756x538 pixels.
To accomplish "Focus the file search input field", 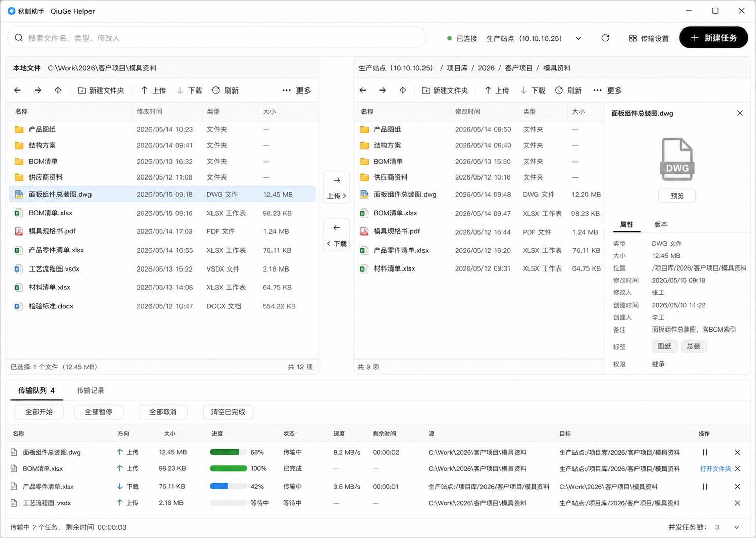I will pyautogui.click(x=217, y=38).
